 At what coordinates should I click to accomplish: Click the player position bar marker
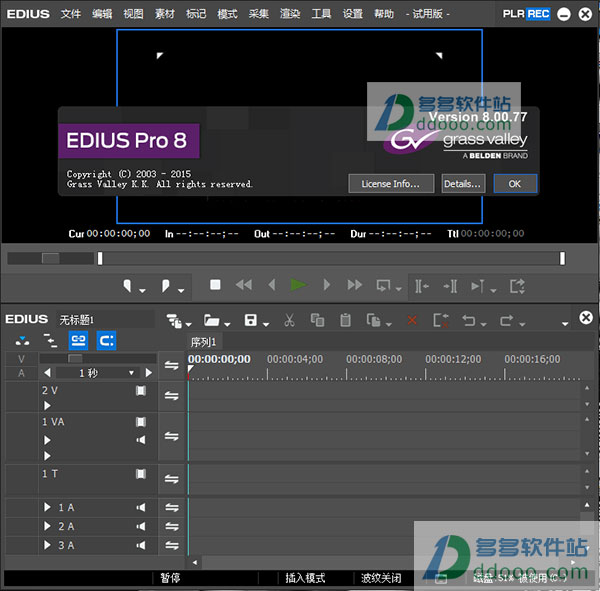pyautogui.click(x=100, y=258)
